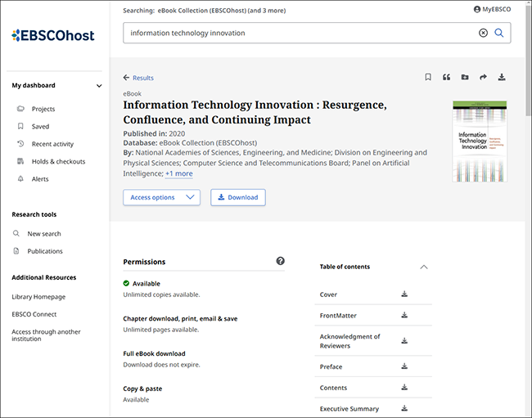This screenshot has width=532, height=418.
Task: Click the 'Full eBook download' heading
Action: (x=154, y=353)
